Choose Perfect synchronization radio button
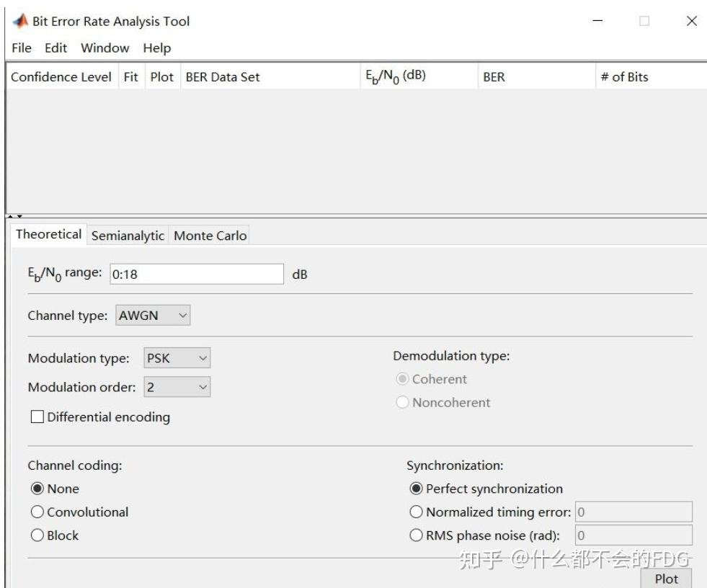The image size is (707, 588). point(417,489)
